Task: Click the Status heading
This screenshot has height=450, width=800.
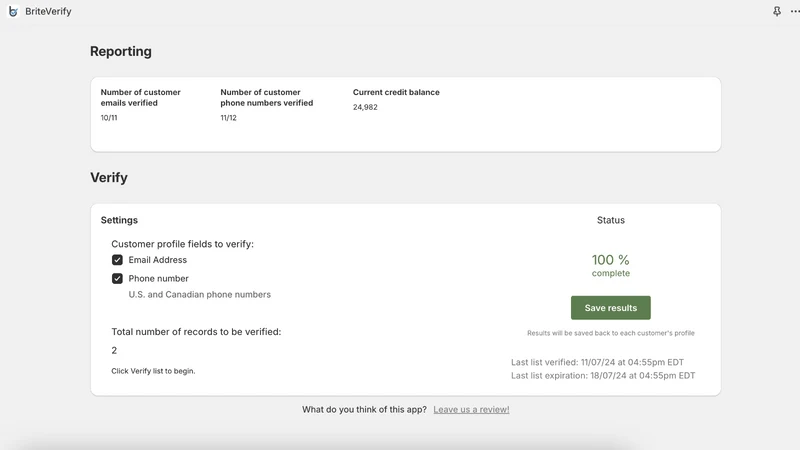Action: coord(611,220)
